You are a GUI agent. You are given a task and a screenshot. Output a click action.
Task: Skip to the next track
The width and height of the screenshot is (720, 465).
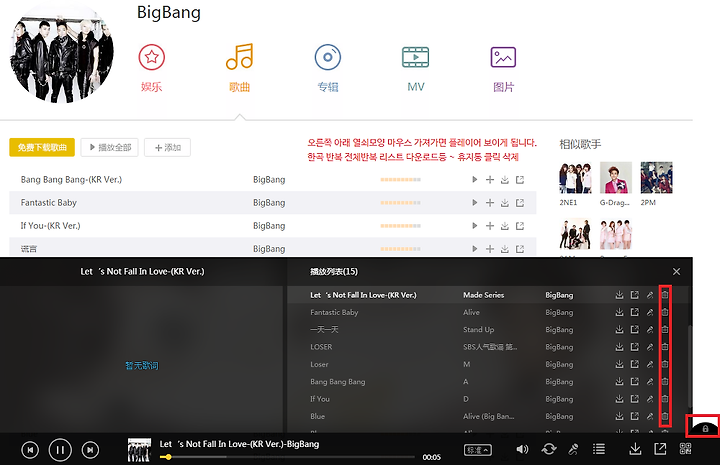[x=90, y=450]
